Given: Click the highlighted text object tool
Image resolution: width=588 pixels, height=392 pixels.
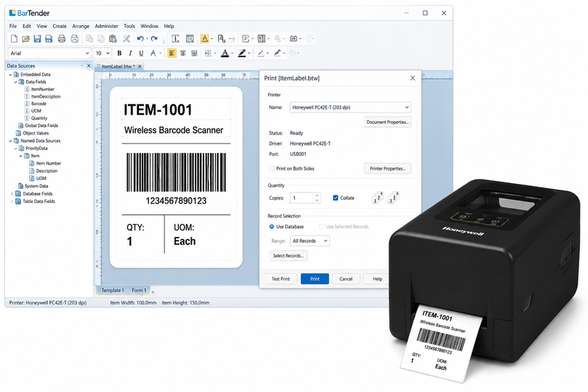Looking at the screenshot, I should [x=204, y=39].
